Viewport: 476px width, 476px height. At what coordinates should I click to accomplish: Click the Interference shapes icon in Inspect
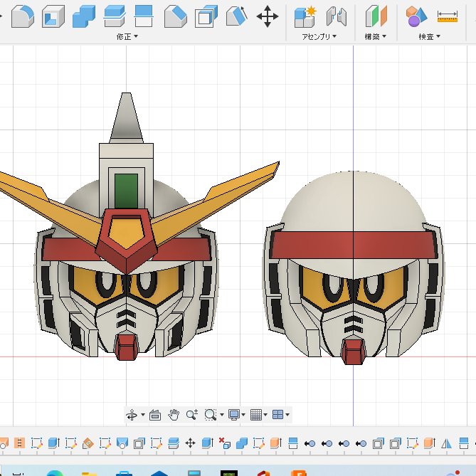416,16
